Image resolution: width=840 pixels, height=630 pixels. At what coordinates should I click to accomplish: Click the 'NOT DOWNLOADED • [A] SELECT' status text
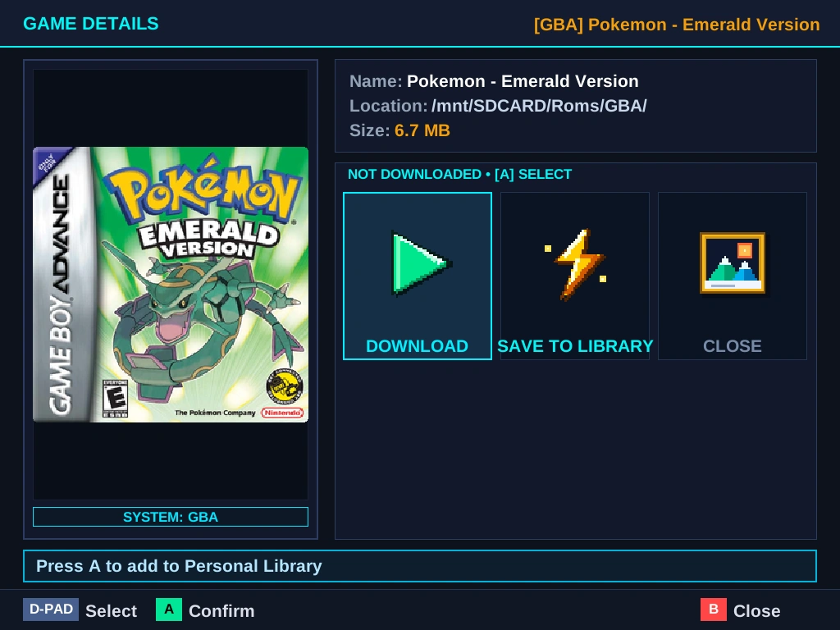[459, 174]
